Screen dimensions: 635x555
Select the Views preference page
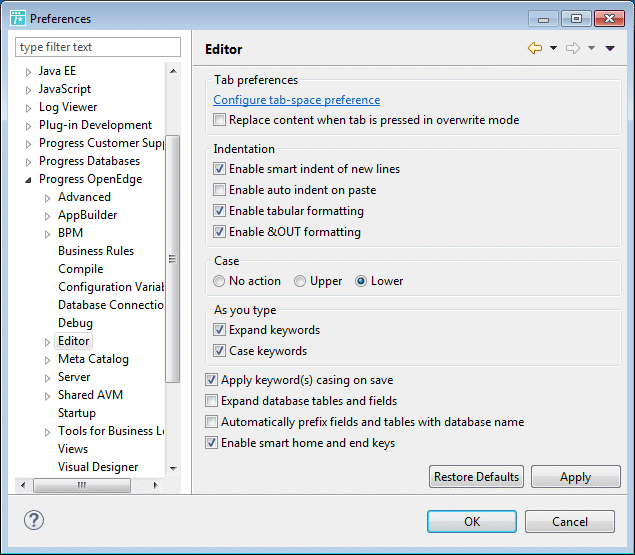point(73,449)
